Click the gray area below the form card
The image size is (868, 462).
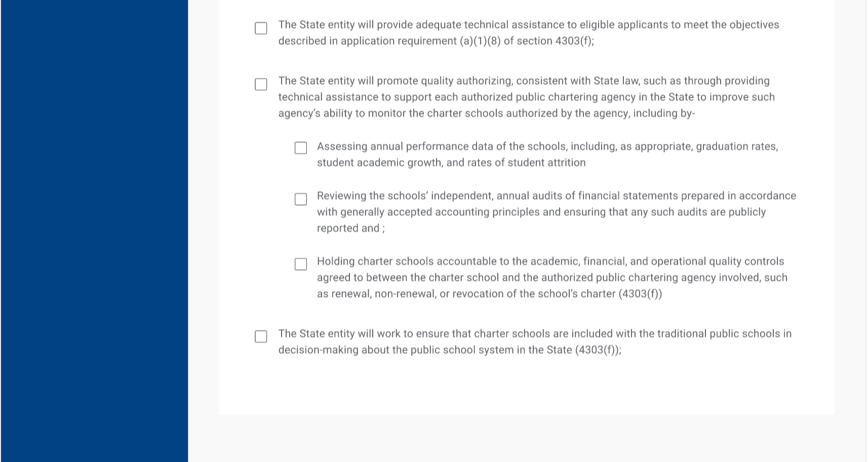coord(527,439)
